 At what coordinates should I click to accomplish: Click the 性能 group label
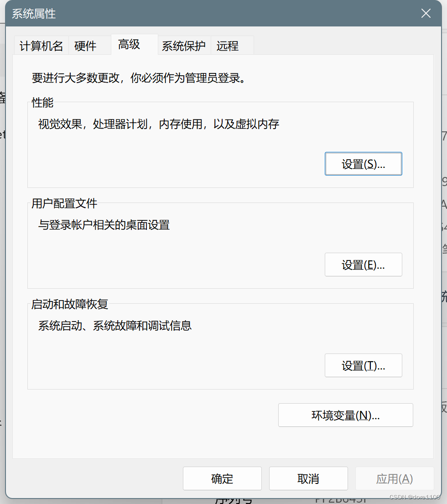[x=42, y=103]
